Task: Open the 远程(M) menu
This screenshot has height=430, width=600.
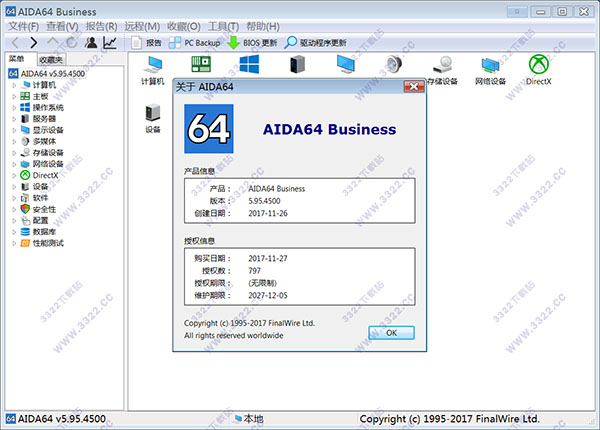Action: (142, 26)
